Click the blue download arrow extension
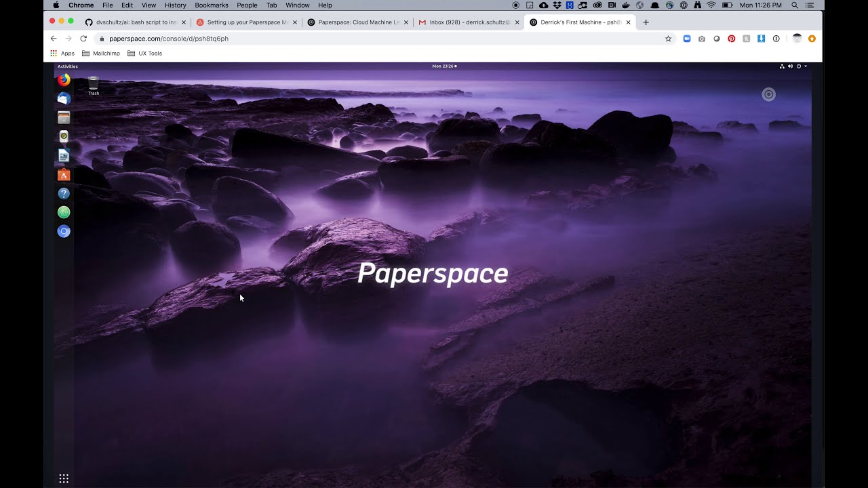The image size is (868, 488). [x=762, y=39]
